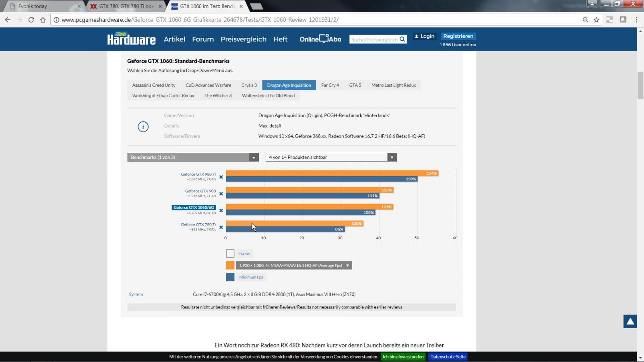Click the browser back arrow
Viewport: 644px width, 362px height.
tap(8, 20)
